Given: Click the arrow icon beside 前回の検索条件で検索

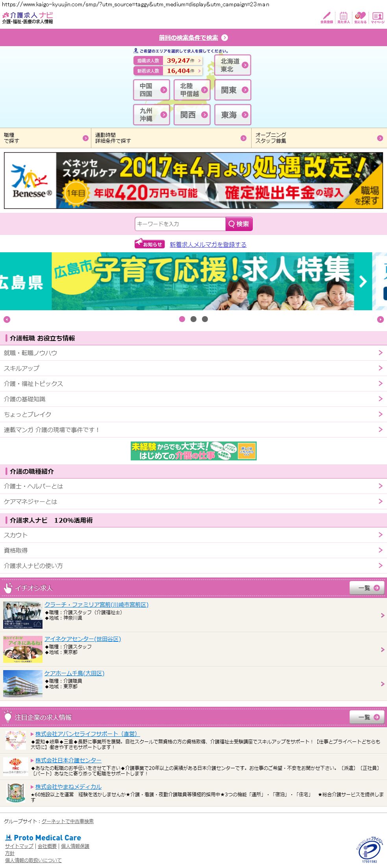Looking at the screenshot, I should point(224,38).
